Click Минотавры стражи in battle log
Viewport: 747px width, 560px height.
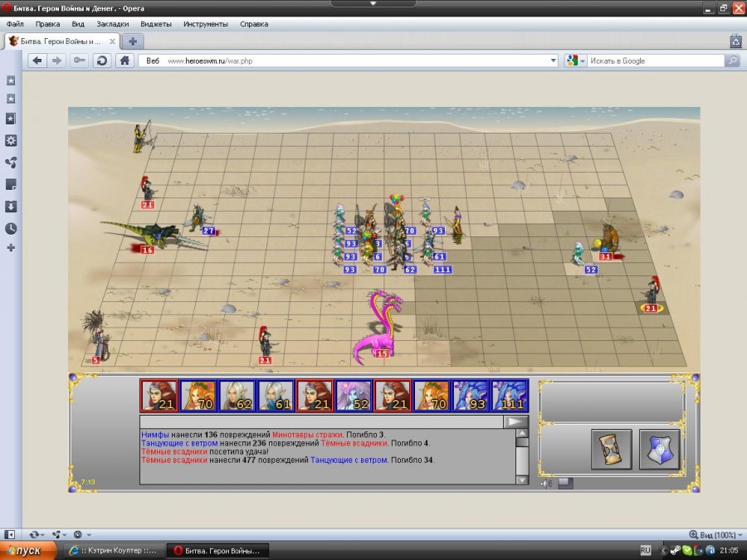[307, 434]
